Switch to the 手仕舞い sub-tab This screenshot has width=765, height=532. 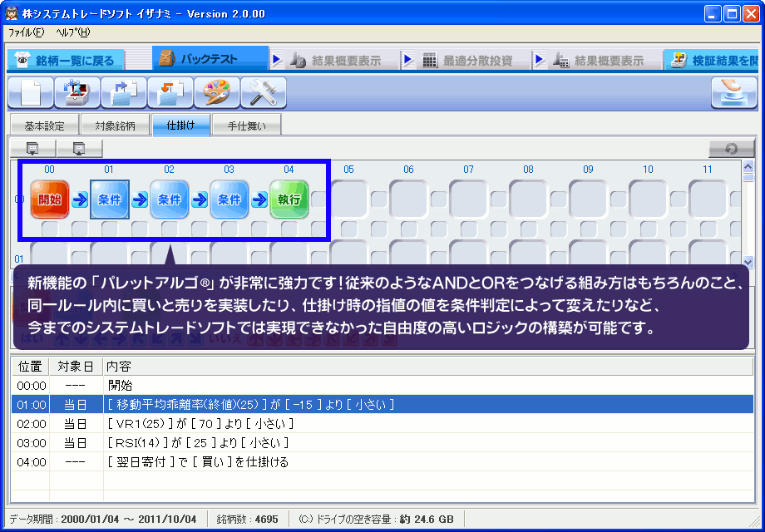pos(246,126)
